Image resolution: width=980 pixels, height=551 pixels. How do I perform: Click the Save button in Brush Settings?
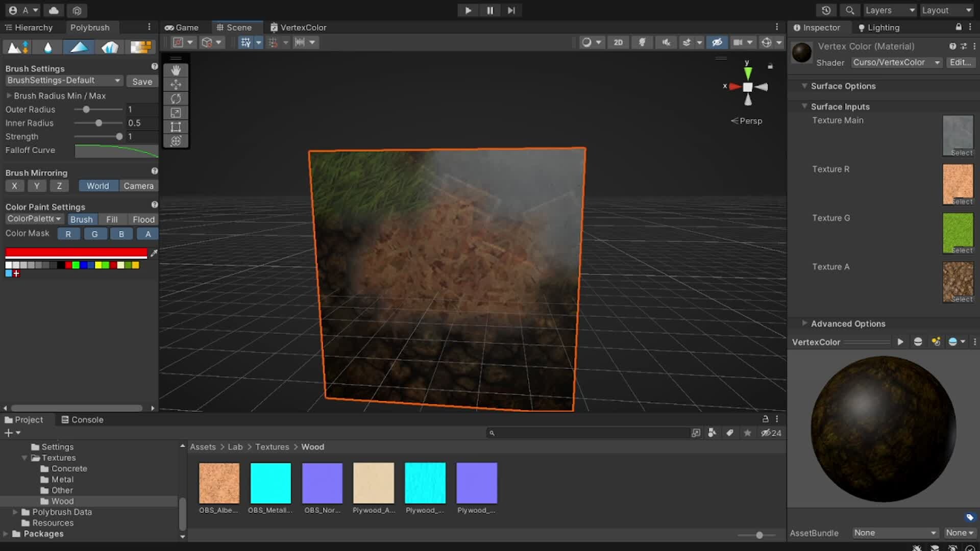142,81
